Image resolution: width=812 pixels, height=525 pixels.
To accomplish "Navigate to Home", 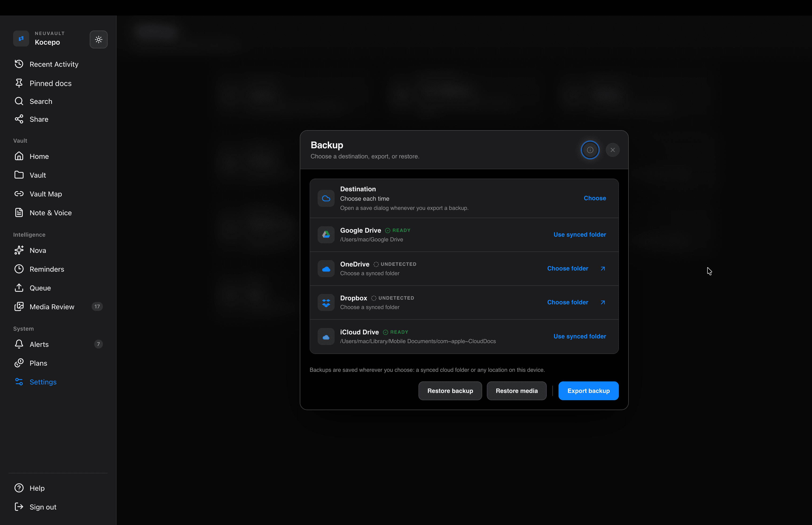I will 58,156.
